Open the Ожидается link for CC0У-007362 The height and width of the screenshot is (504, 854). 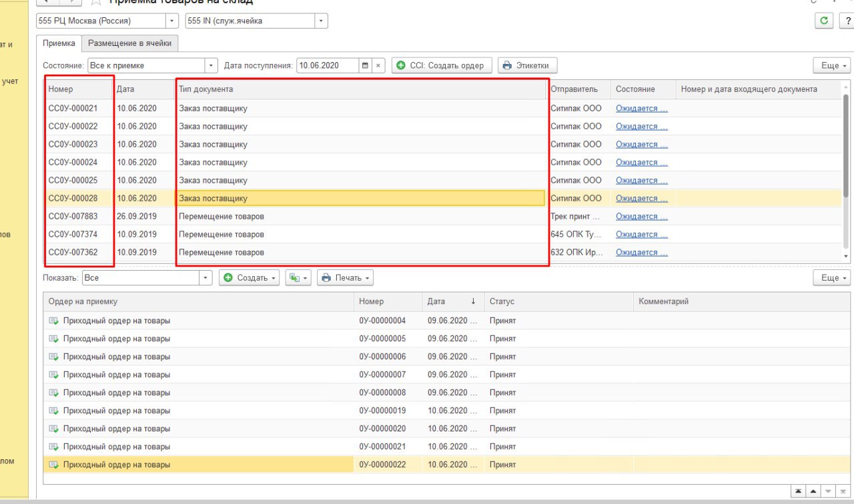coord(641,252)
